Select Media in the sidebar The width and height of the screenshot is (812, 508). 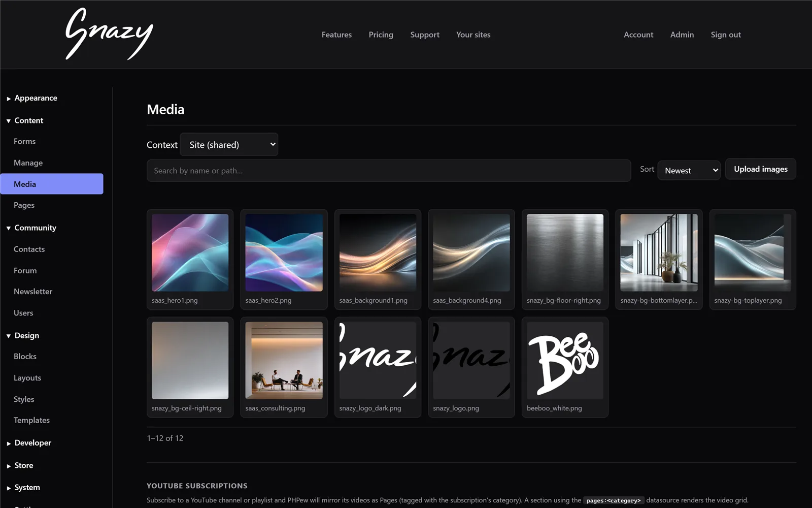tap(52, 184)
